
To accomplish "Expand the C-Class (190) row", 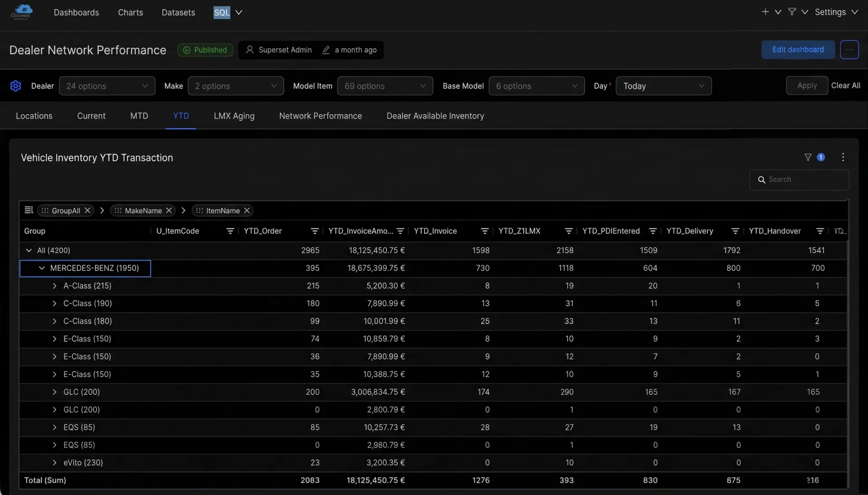I will (x=55, y=303).
